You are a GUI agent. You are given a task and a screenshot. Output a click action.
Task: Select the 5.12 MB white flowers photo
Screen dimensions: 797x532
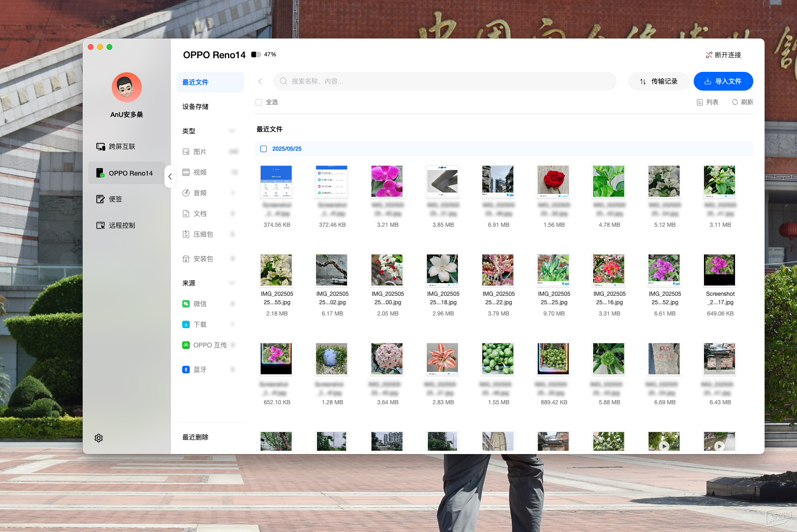pyautogui.click(x=664, y=181)
